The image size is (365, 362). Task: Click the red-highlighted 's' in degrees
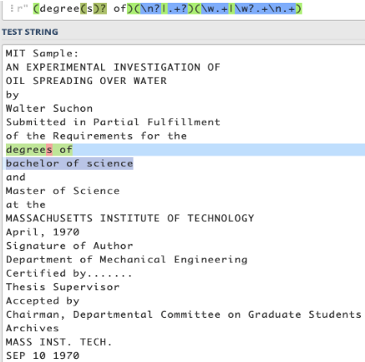pyautogui.click(x=49, y=150)
